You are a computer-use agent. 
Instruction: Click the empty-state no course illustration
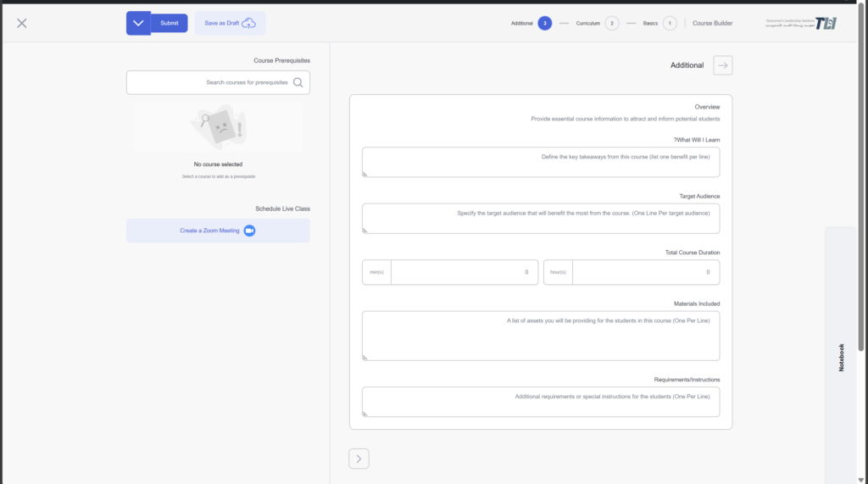(218, 127)
